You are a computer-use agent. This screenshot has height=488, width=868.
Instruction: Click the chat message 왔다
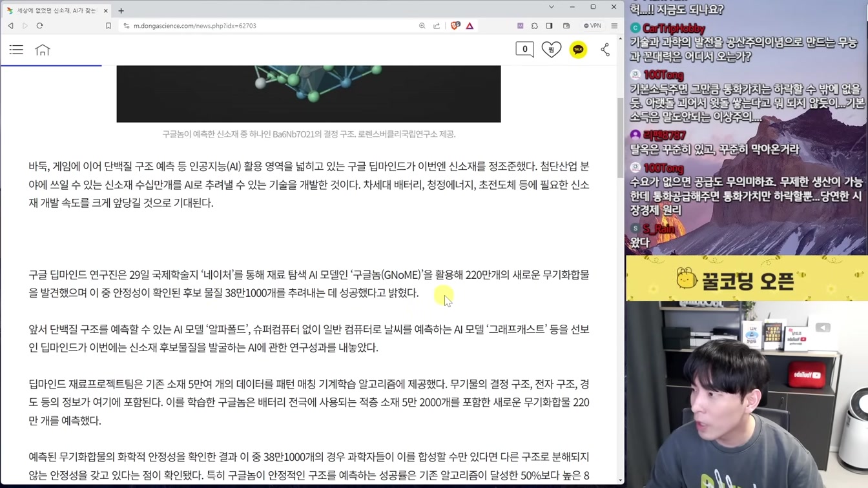[639, 243]
